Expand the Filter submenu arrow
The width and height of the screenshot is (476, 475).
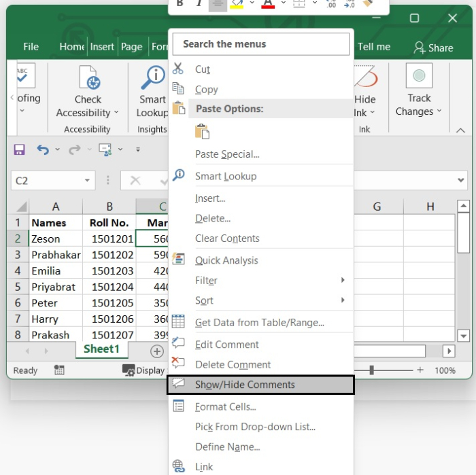[343, 280]
